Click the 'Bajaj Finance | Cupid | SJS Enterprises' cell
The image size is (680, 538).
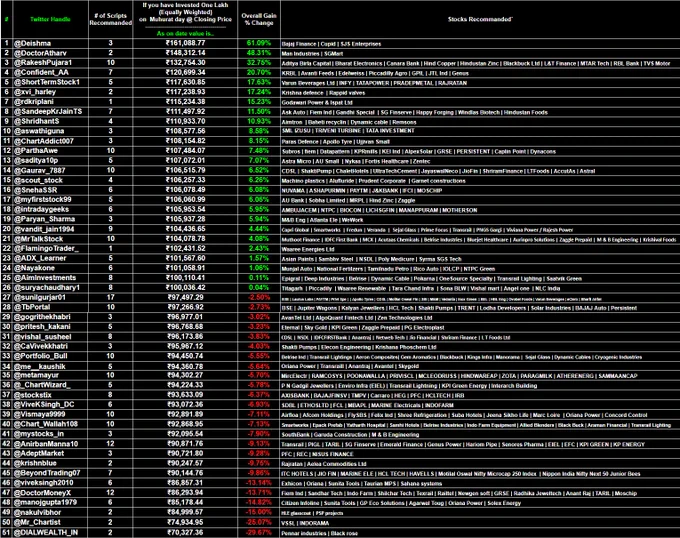pyautogui.click(x=480, y=44)
